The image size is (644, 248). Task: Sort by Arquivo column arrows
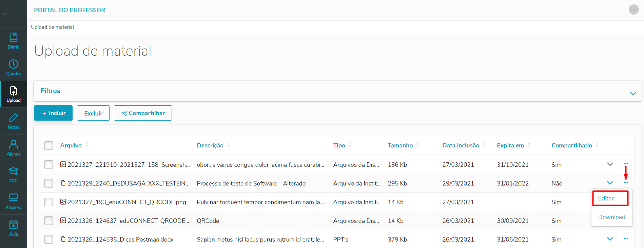[87, 145]
